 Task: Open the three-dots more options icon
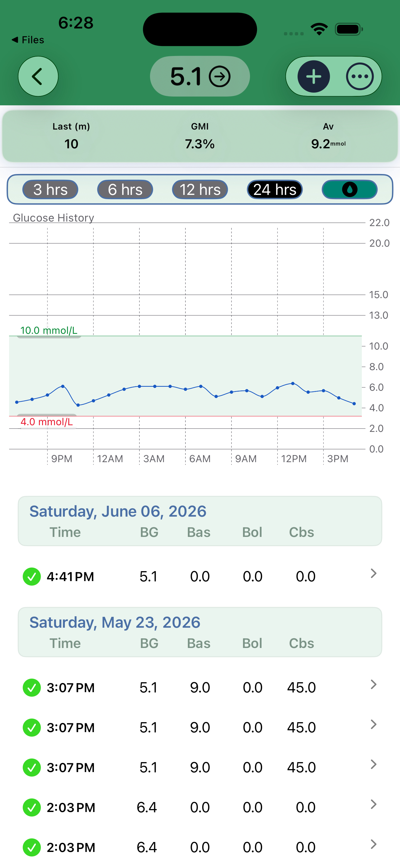tap(359, 77)
